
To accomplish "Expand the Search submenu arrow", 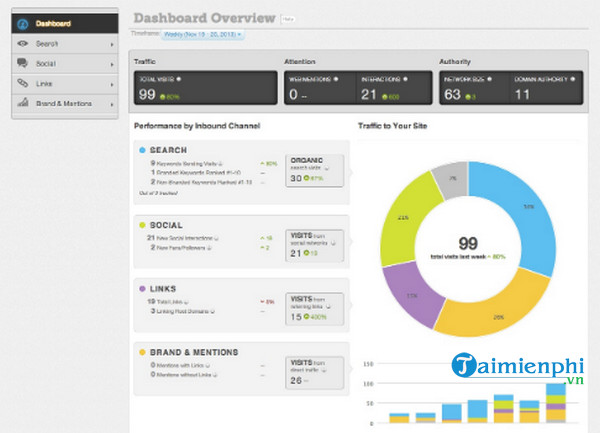I will [x=110, y=44].
